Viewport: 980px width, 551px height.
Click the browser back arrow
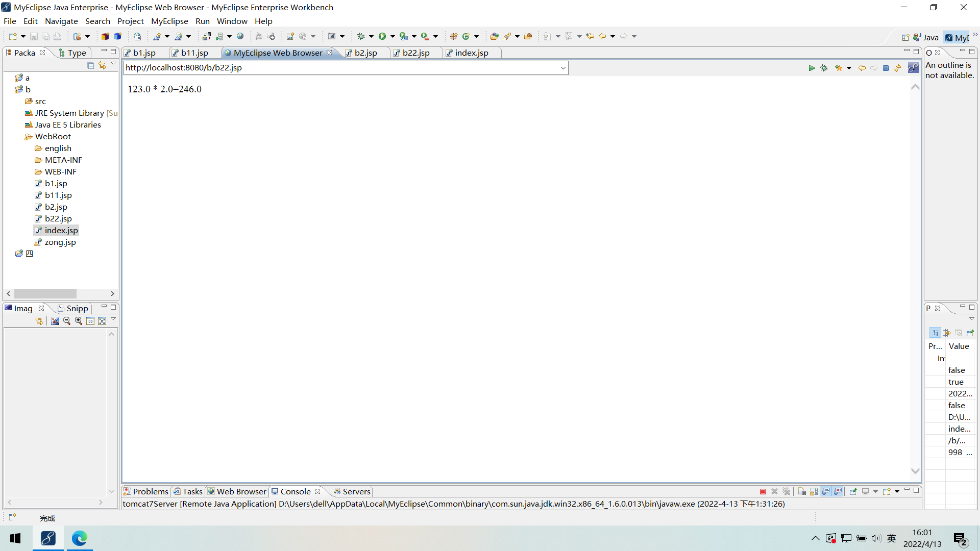[x=862, y=68]
